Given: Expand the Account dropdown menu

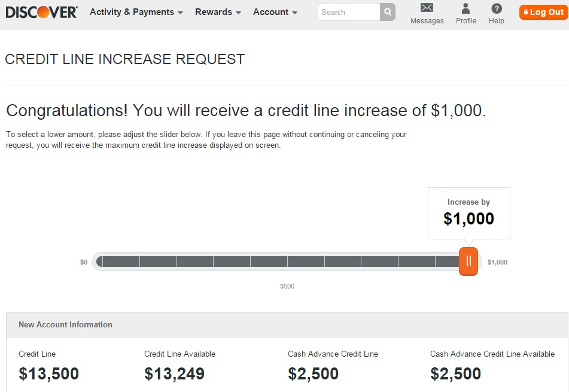Looking at the screenshot, I should [x=275, y=12].
